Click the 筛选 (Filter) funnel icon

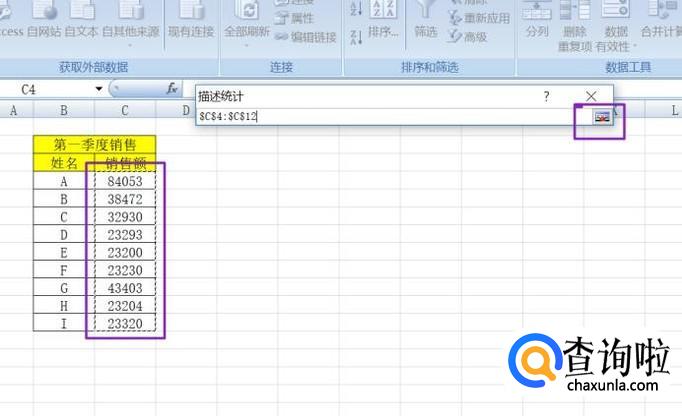coord(426,18)
